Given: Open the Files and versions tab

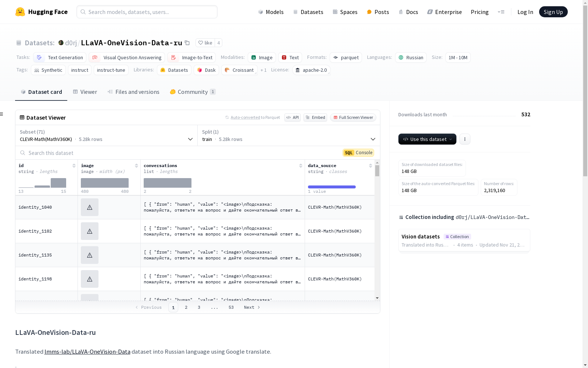Looking at the screenshot, I should 133,92.
